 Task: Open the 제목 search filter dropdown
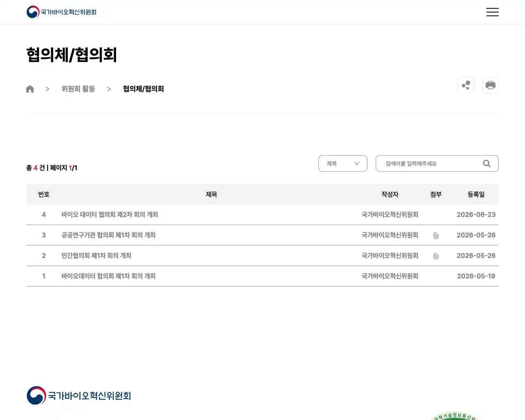343,164
